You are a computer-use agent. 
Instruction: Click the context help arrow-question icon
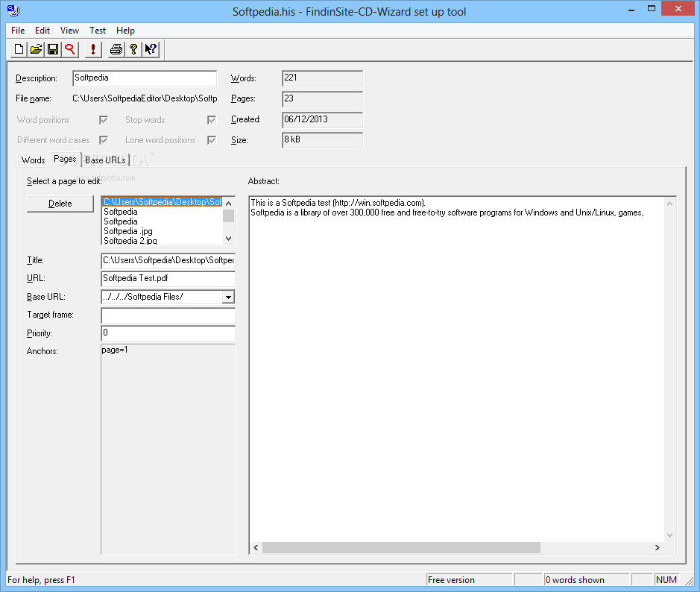[151, 49]
